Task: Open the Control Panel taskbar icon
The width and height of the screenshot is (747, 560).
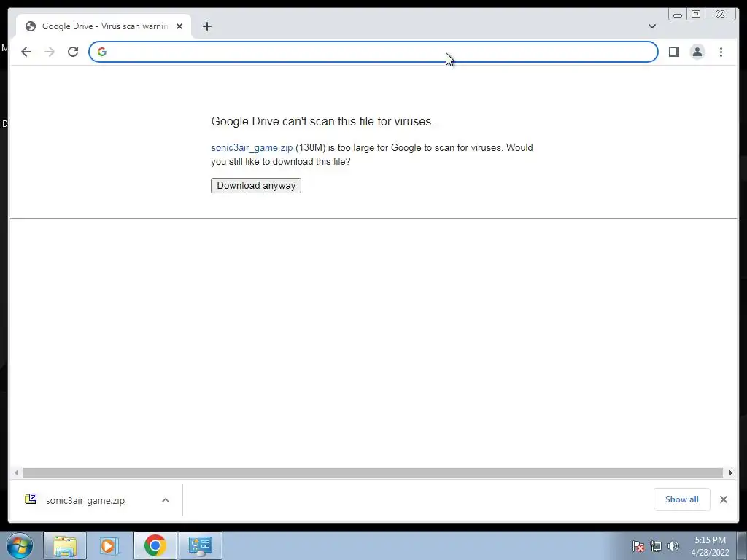Action: (x=200, y=545)
